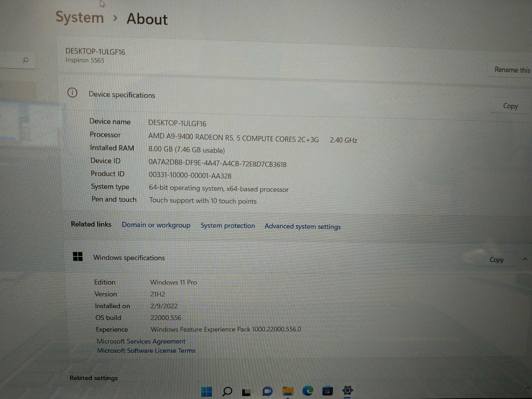Select Touch support with 10 touch points

point(203,200)
